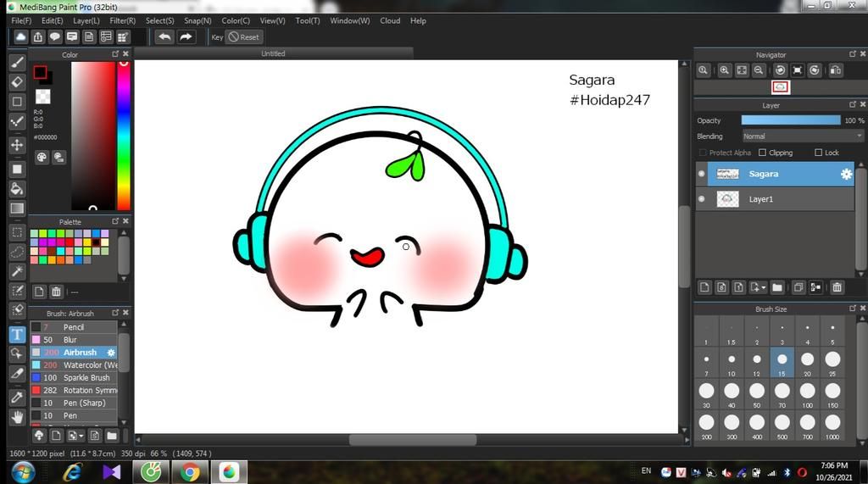The width and height of the screenshot is (868, 484).
Task: Open the File(F) menu
Action: pyautogui.click(x=21, y=20)
